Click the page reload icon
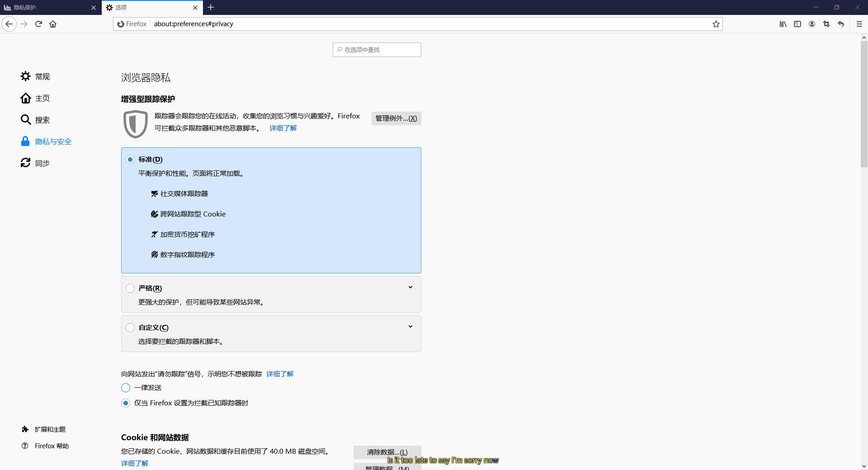The image size is (868, 470). tap(38, 24)
